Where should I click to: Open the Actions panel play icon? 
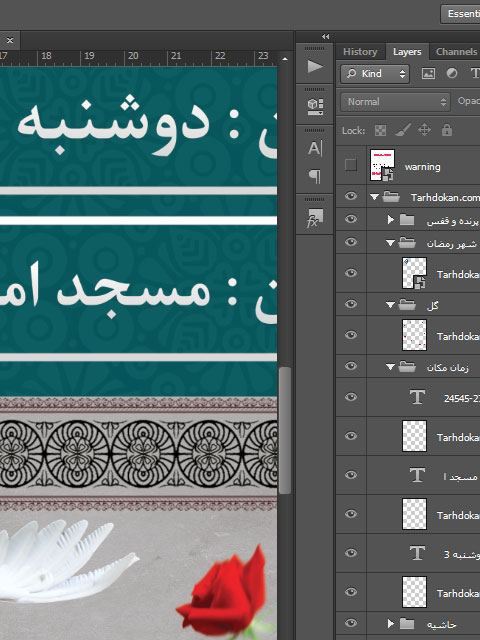[315, 67]
